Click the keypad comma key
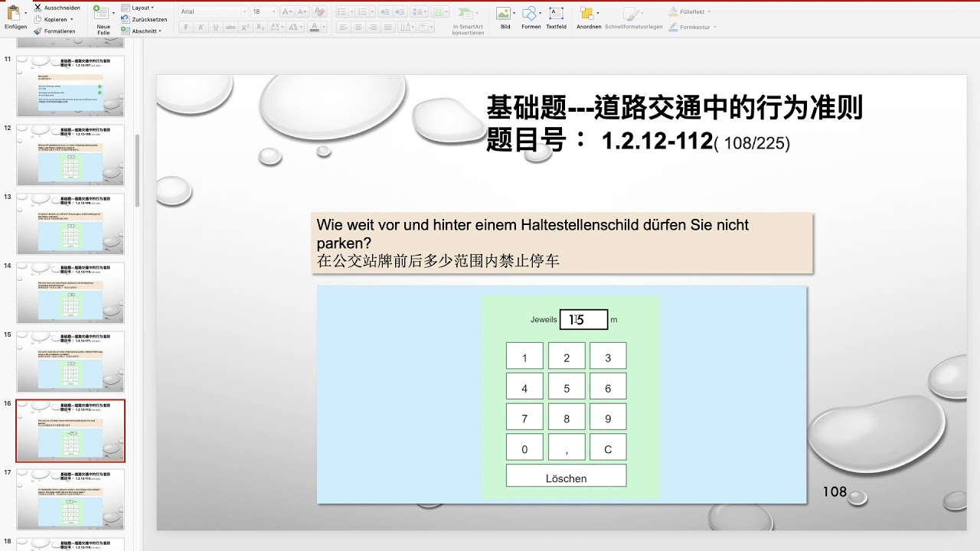The height and width of the screenshot is (551, 980). 567,448
